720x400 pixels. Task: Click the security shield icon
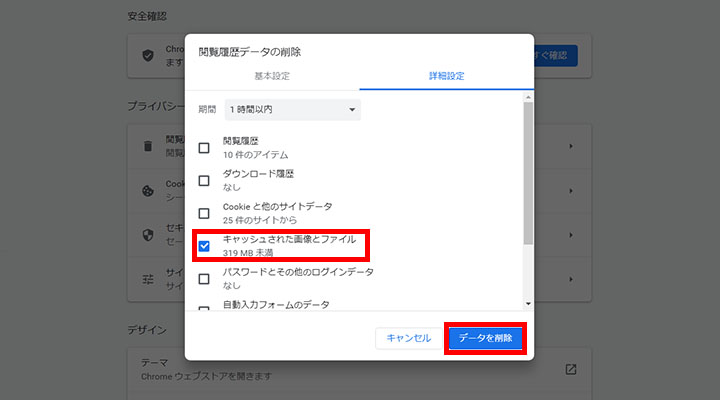(x=148, y=231)
